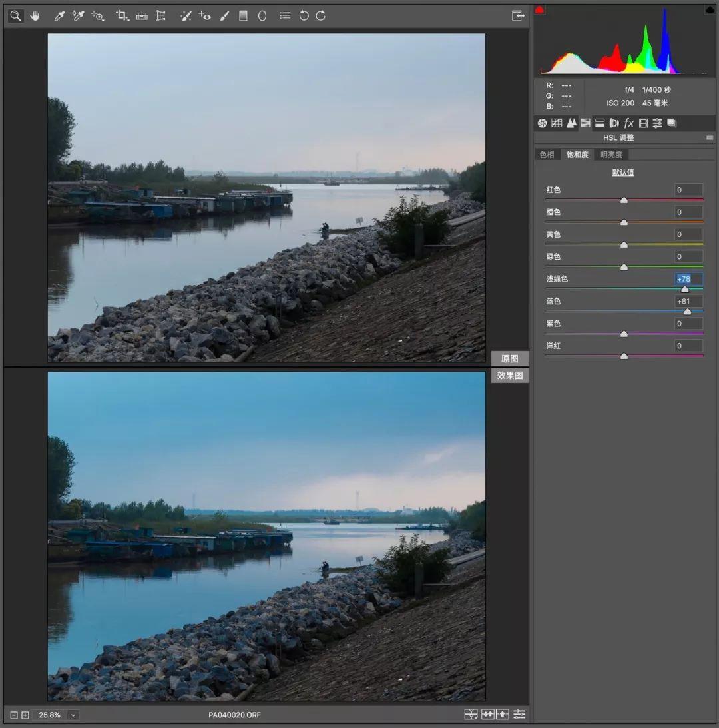Click the 25.8% zoom level field

(x=50, y=715)
